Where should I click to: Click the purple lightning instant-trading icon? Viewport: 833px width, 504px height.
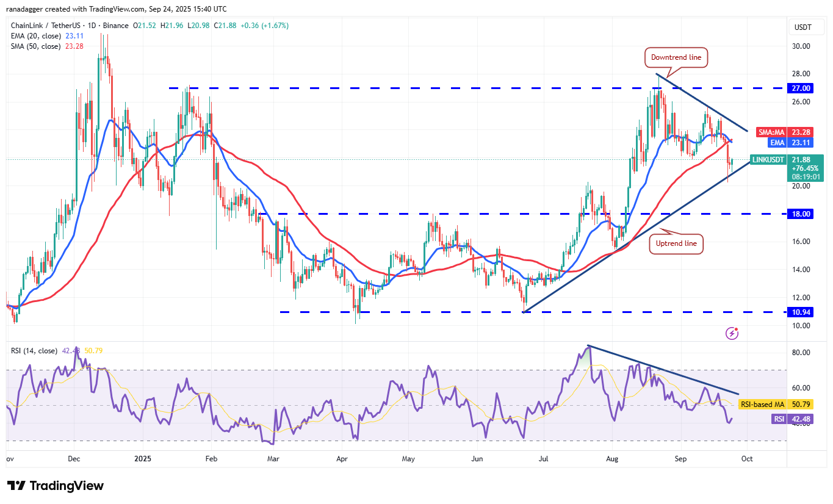click(731, 333)
